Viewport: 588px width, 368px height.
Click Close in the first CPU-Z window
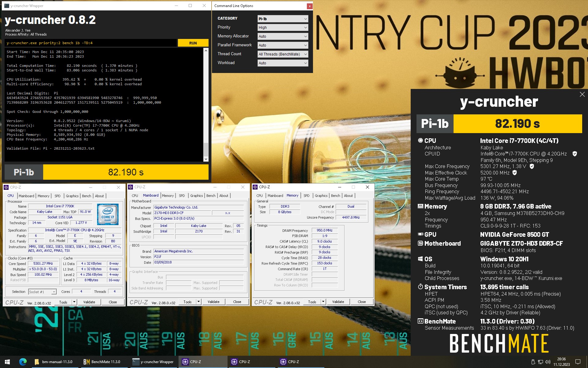[x=113, y=302]
